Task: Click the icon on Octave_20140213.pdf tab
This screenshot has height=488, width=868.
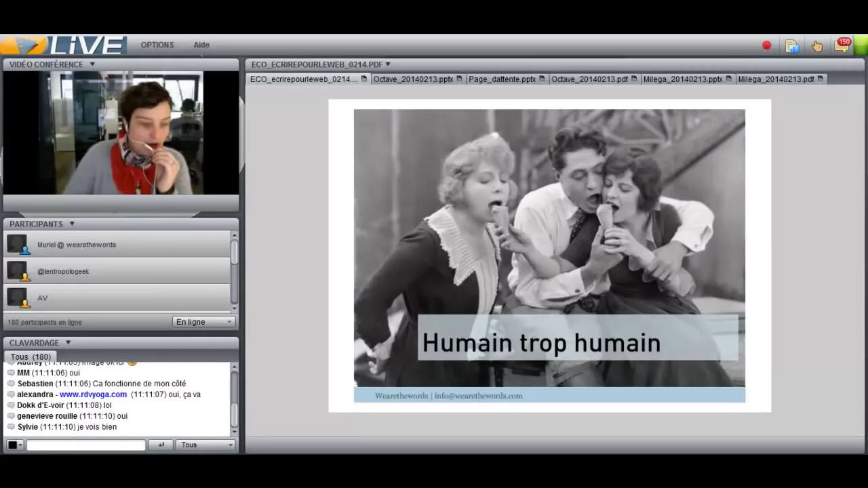Action: (635, 79)
